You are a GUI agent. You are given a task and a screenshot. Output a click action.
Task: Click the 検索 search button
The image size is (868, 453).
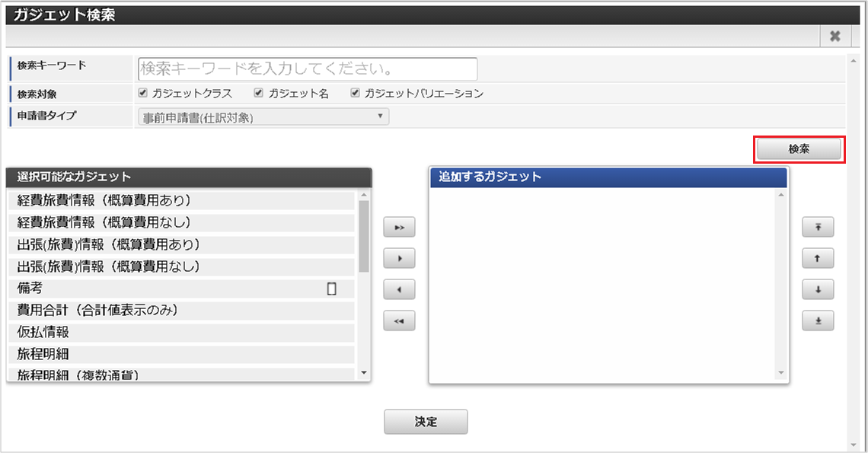[799, 149]
